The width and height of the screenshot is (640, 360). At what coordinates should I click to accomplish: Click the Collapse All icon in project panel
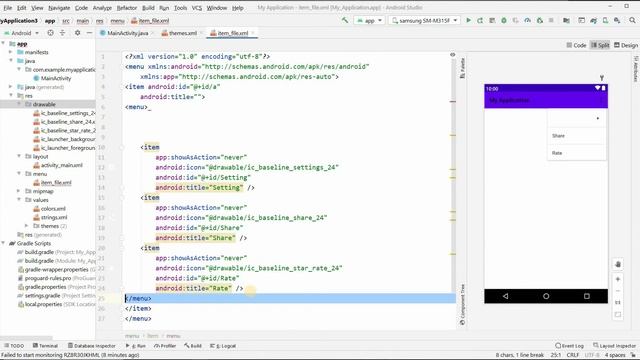pos(62,33)
